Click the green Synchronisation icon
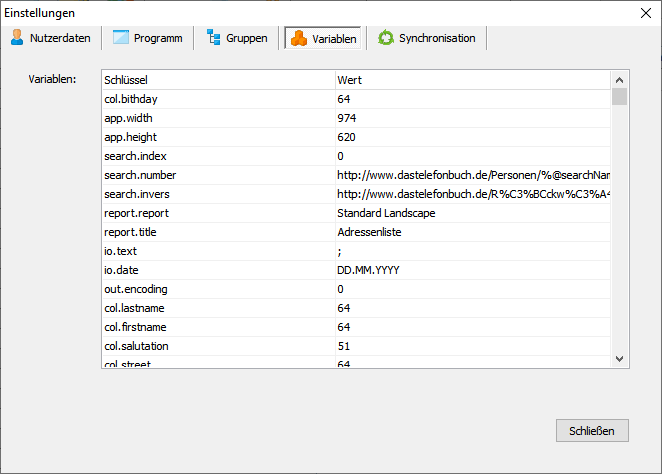The height and width of the screenshot is (474, 662). coord(385,38)
